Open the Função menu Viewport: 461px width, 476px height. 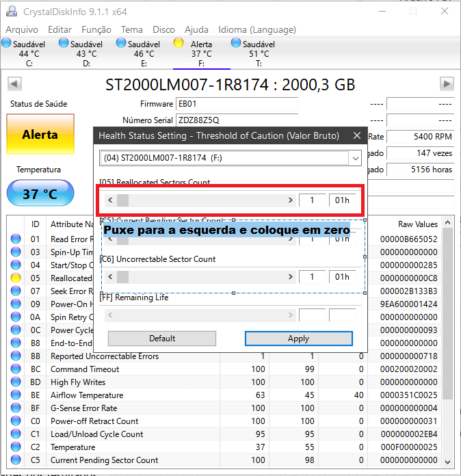click(x=96, y=30)
